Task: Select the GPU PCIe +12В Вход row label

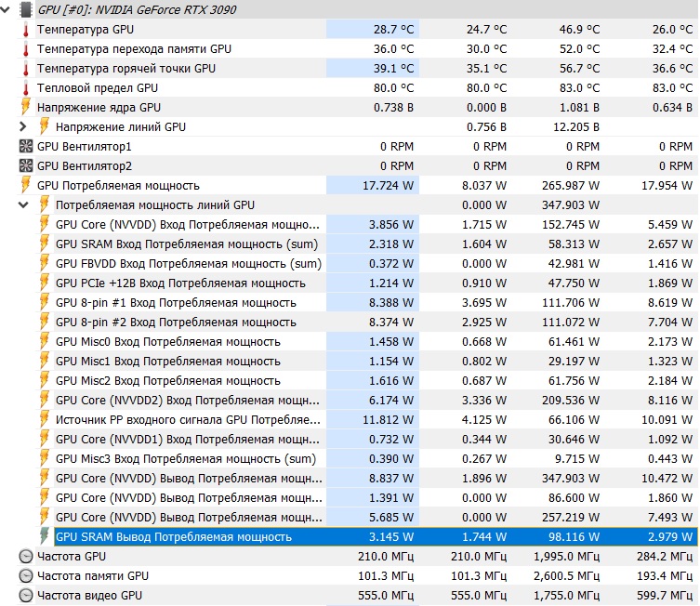Action: [x=180, y=283]
